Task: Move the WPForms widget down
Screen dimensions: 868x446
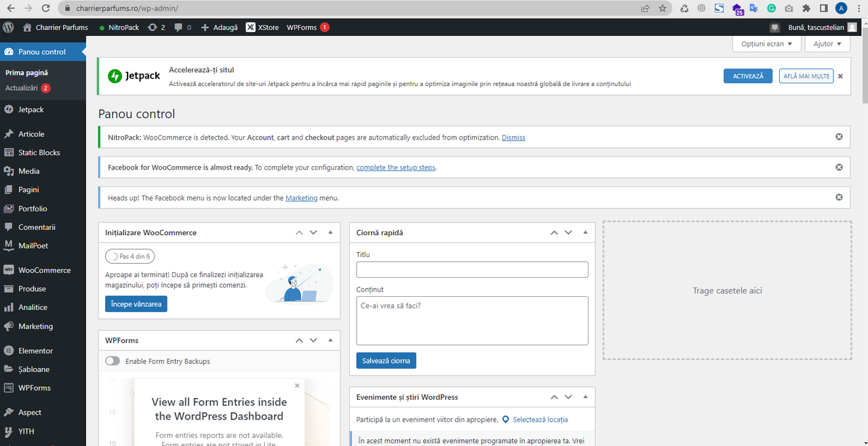Action: pyautogui.click(x=313, y=340)
